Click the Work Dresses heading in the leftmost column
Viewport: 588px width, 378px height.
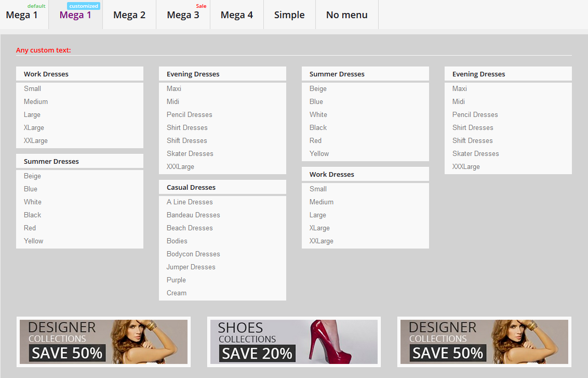tap(46, 74)
